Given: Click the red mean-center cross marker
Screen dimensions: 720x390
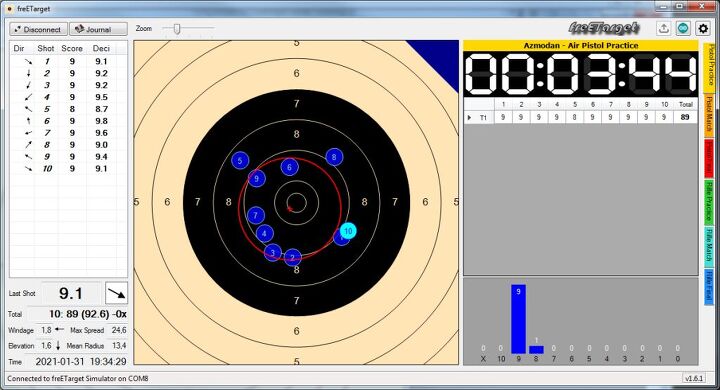Looking at the screenshot, I should click(290, 209).
